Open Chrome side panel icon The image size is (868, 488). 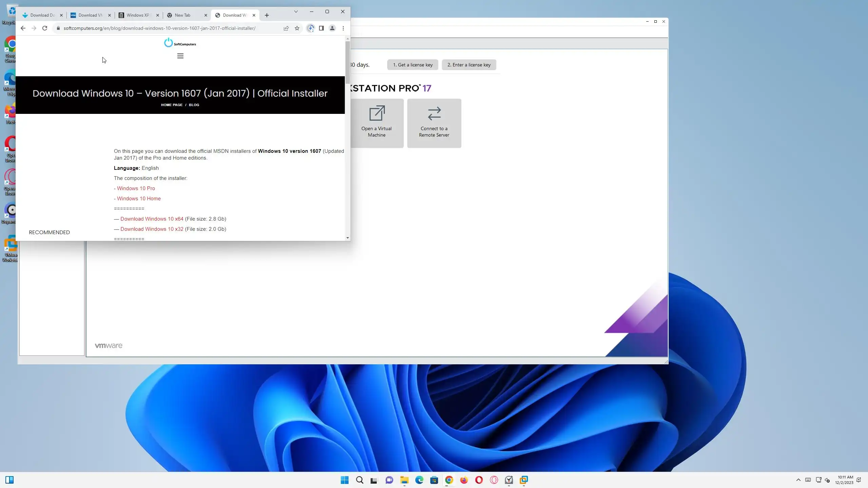(321, 28)
